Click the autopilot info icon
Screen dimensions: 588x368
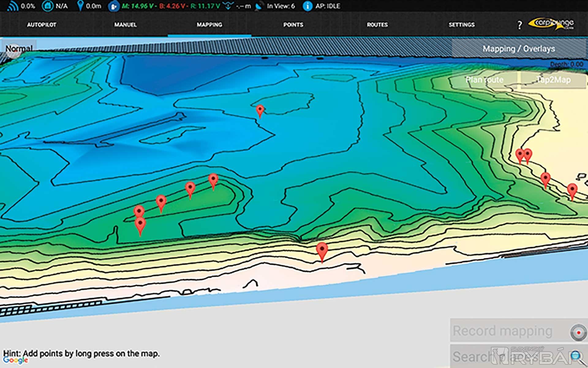coord(307,6)
